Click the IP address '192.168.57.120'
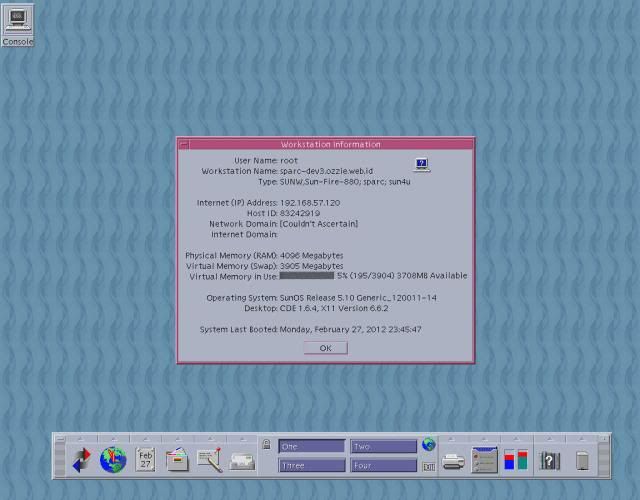The height and width of the screenshot is (500, 640). [310, 203]
